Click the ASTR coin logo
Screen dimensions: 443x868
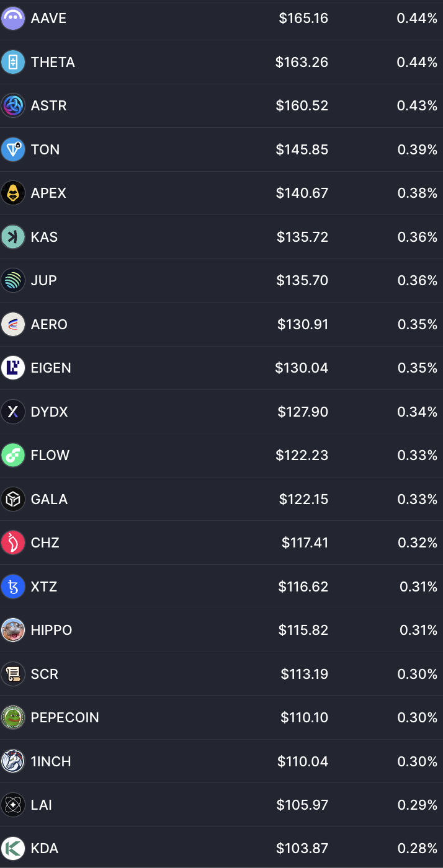point(13,106)
